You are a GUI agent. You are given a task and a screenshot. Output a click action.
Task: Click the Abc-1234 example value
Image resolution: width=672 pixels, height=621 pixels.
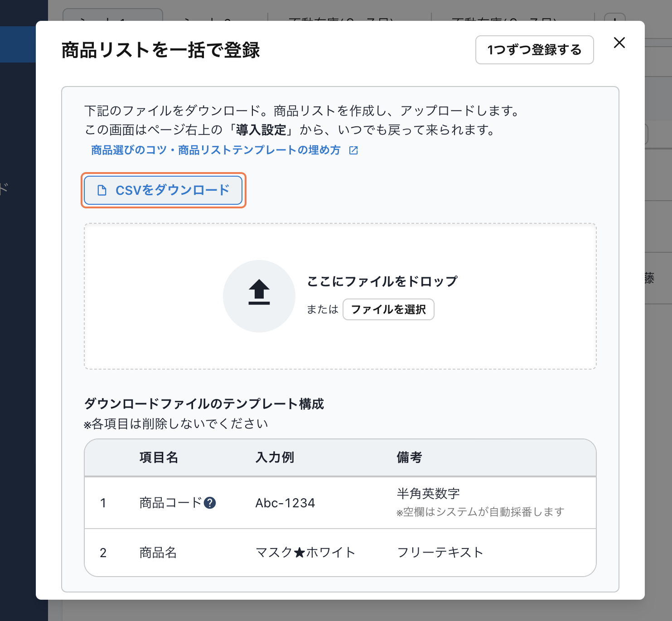pos(285,503)
